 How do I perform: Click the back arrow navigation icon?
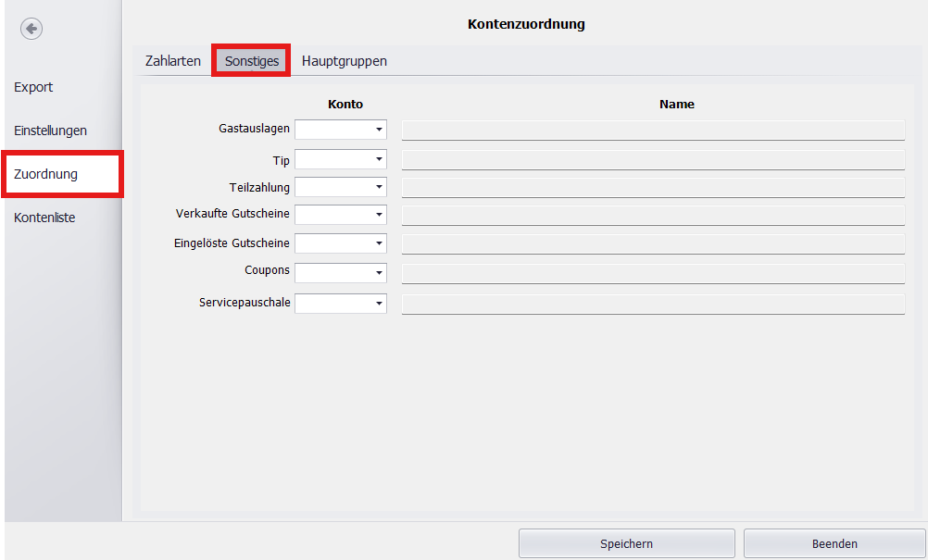click(x=31, y=29)
